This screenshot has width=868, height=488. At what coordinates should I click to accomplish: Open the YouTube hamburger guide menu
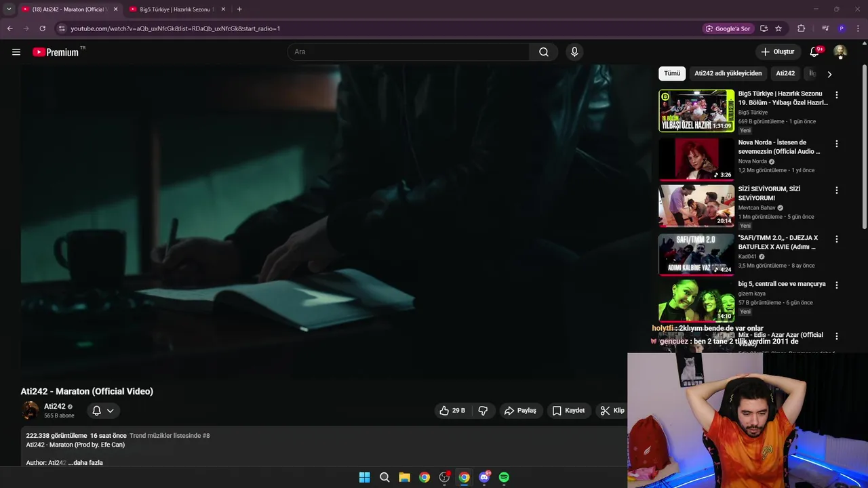16,52
